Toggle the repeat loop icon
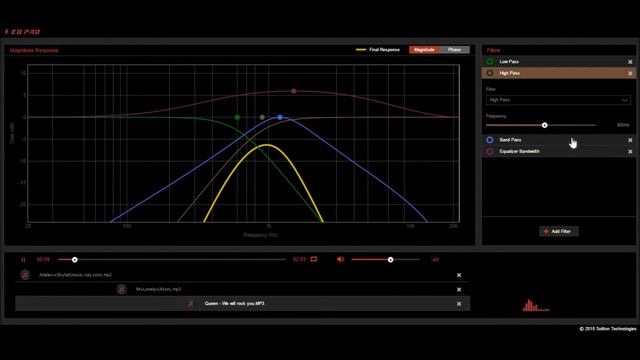Screen dimensions: 640x360 tap(313, 259)
